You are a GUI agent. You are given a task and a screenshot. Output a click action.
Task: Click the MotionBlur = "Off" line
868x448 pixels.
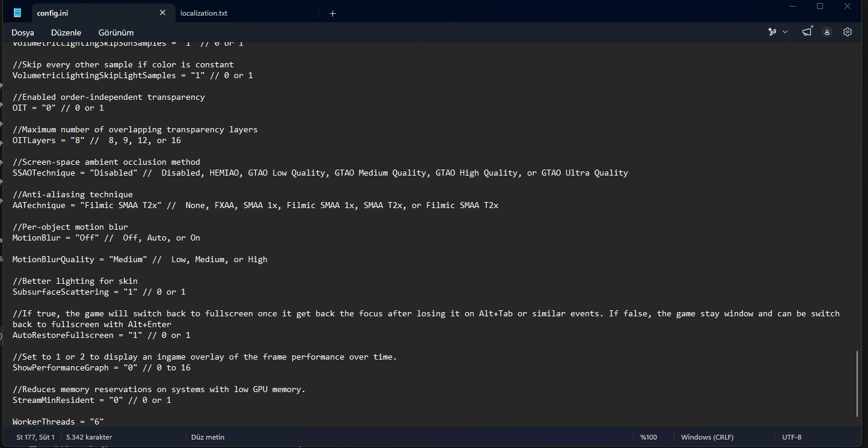106,238
